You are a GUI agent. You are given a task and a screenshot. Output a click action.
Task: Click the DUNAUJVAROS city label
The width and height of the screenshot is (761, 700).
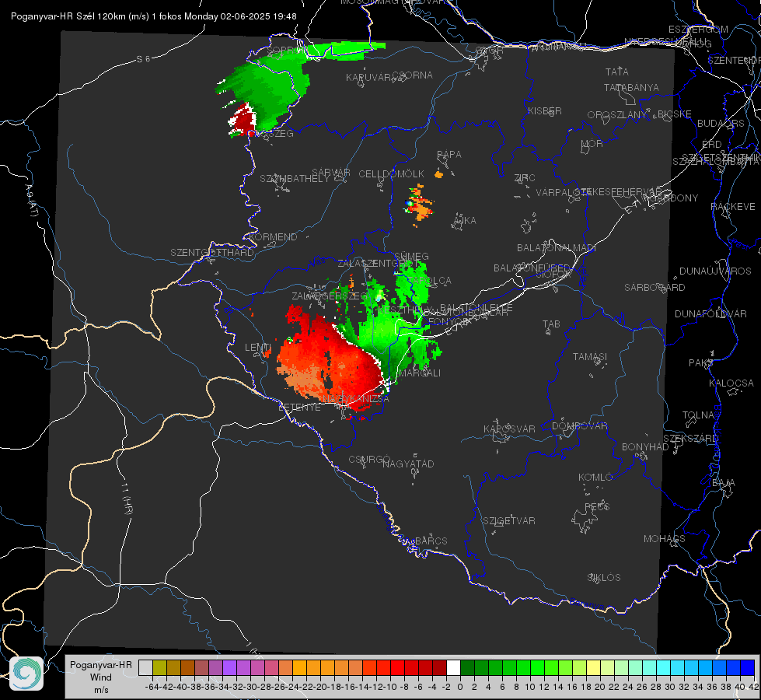[x=715, y=271]
